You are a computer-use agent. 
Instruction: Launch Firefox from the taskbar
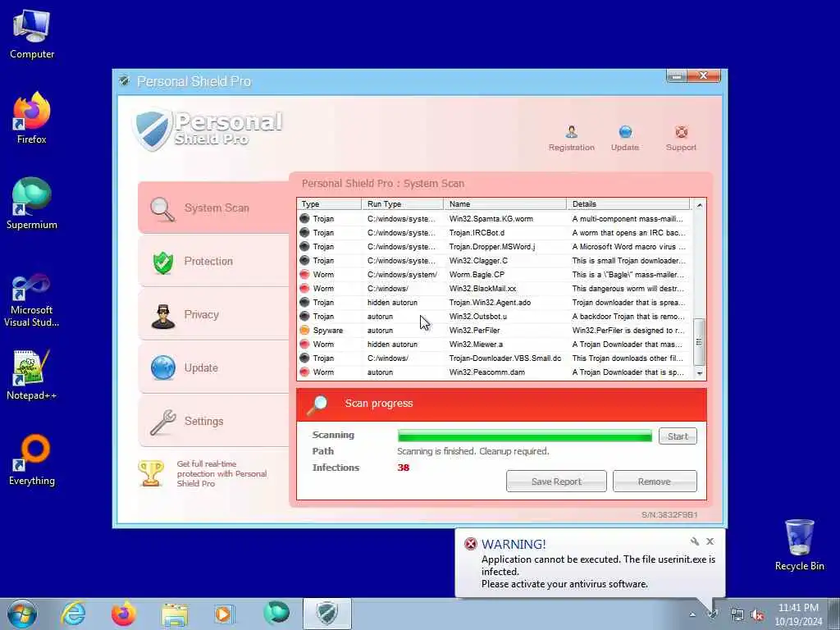point(123,614)
